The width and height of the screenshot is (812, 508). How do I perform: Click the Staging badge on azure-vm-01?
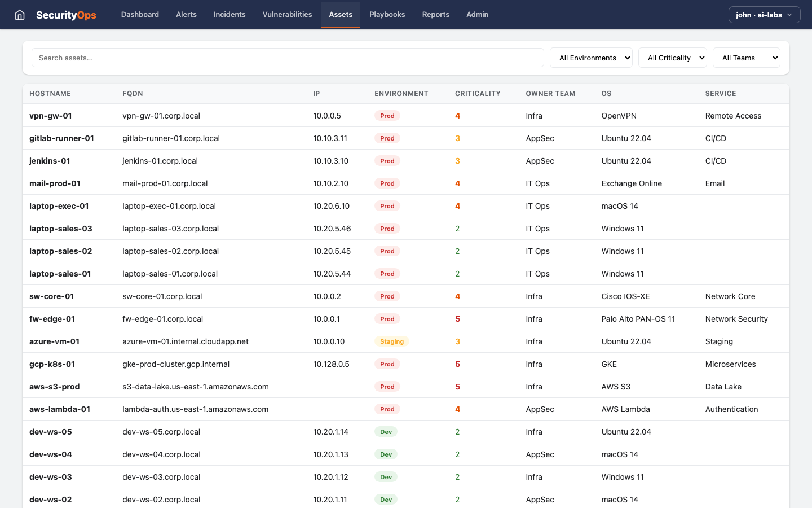tap(391, 341)
